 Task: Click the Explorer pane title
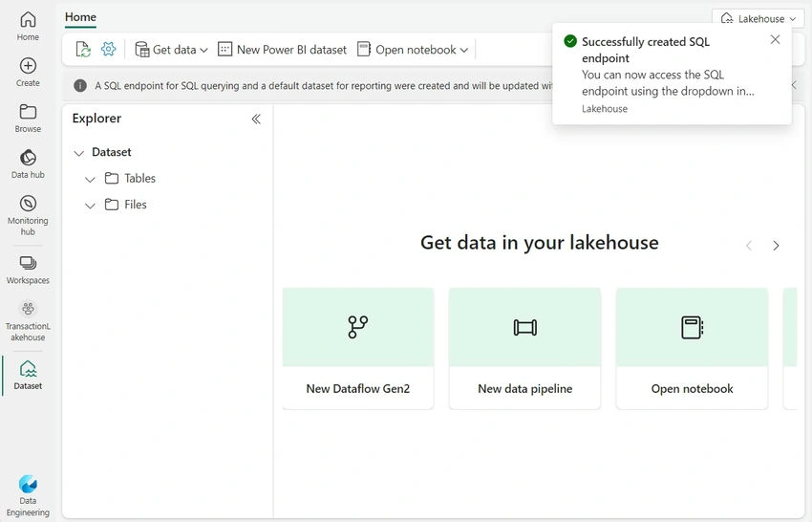(96, 119)
